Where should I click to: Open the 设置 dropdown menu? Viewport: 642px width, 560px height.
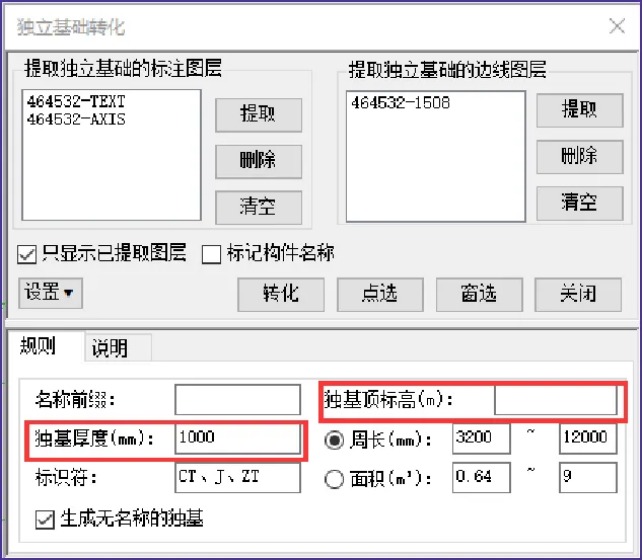tap(50, 293)
